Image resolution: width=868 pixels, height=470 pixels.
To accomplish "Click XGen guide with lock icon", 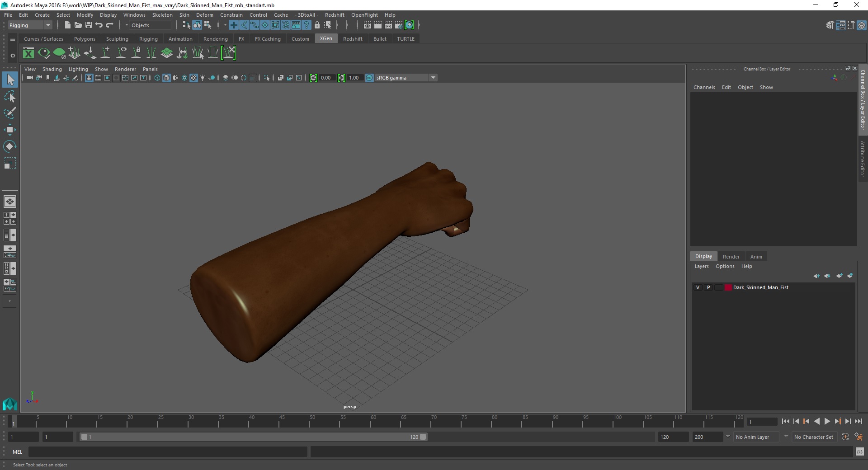I will (x=136, y=53).
